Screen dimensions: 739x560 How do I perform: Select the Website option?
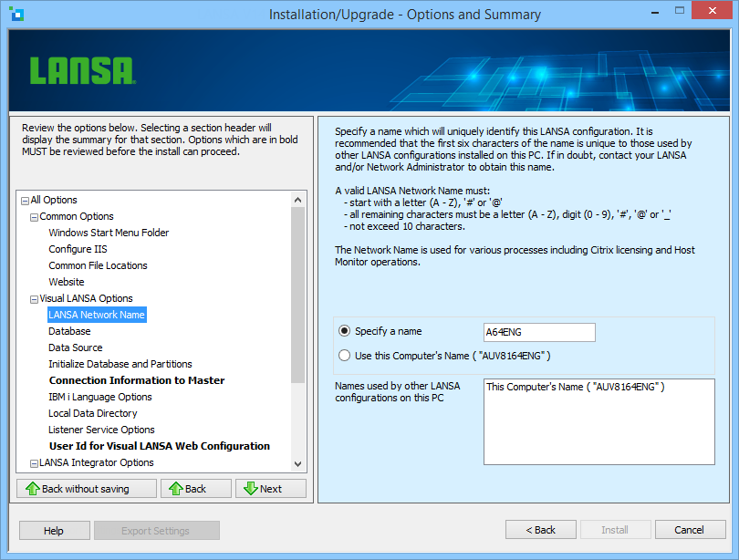67,282
